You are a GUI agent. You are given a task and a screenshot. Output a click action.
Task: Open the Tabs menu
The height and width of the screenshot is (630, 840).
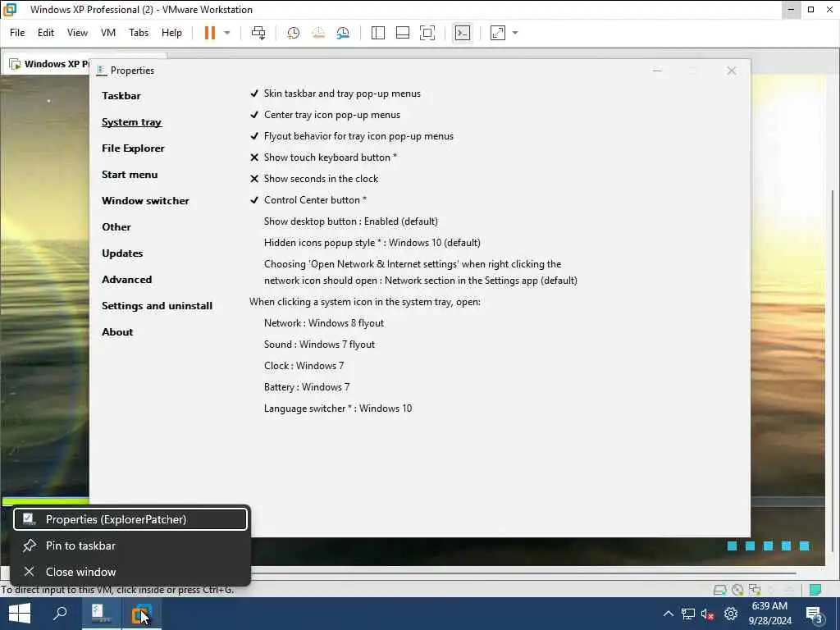click(x=139, y=33)
